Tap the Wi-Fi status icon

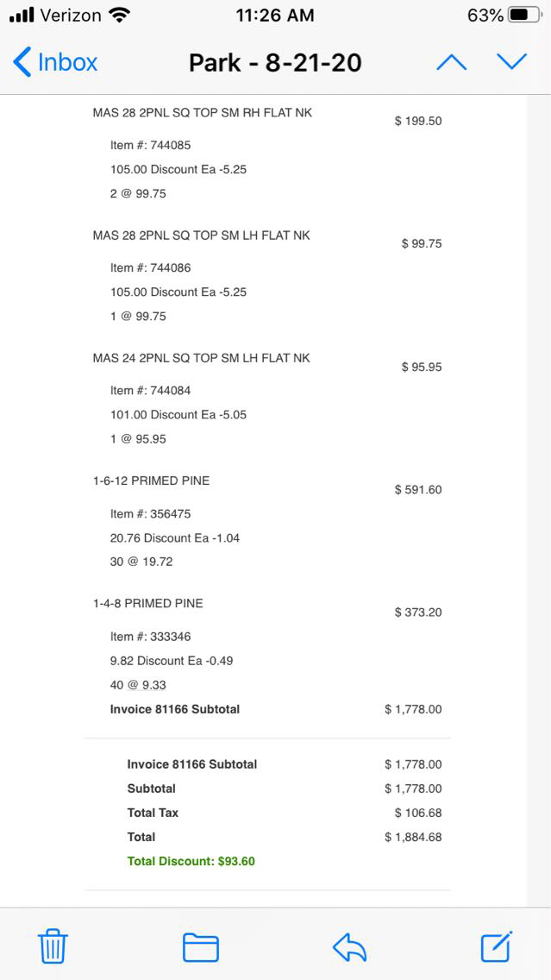[120, 15]
